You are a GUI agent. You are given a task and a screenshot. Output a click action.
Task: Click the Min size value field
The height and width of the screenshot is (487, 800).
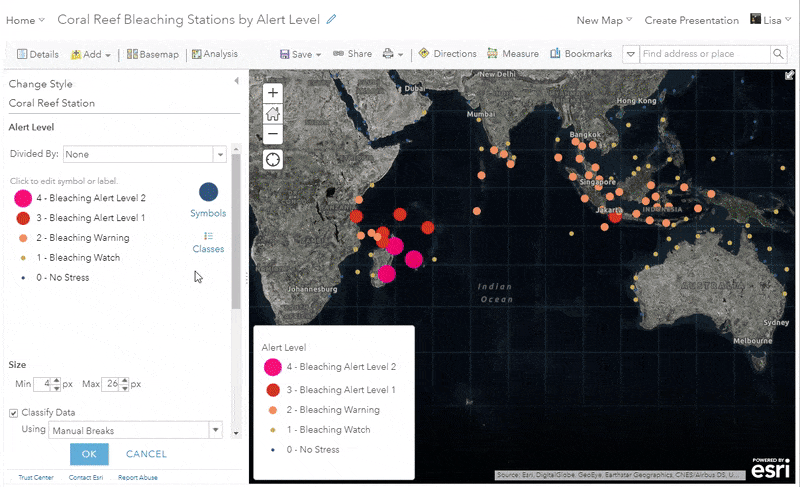click(x=43, y=384)
